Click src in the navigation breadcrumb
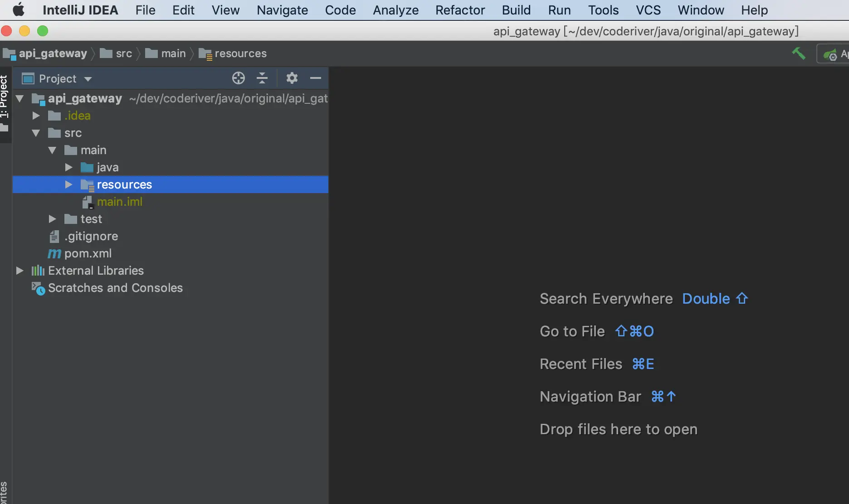Screen dimensions: 849x504 [116, 53]
